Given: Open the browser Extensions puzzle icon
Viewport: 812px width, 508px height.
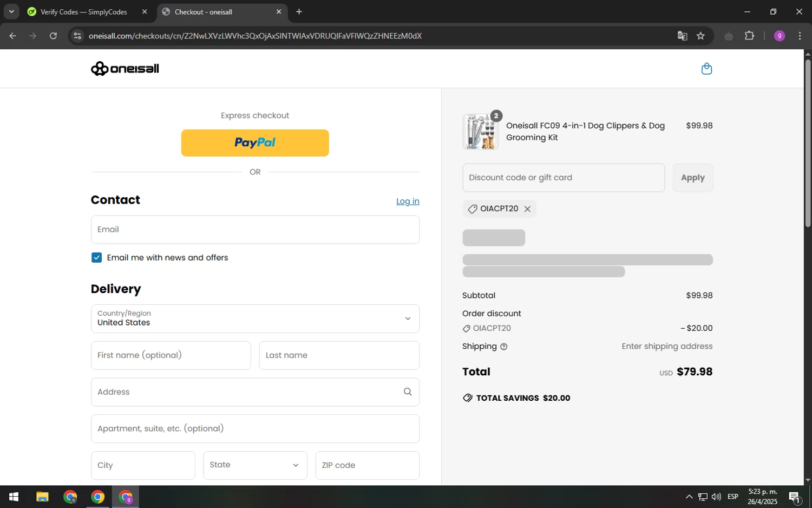Looking at the screenshot, I should [x=749, y=36].
